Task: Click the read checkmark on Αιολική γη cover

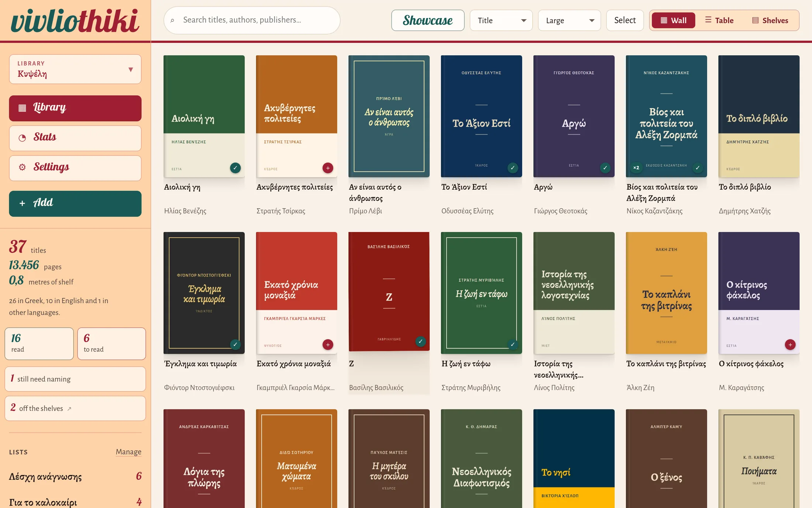Action: pos(235,168)
